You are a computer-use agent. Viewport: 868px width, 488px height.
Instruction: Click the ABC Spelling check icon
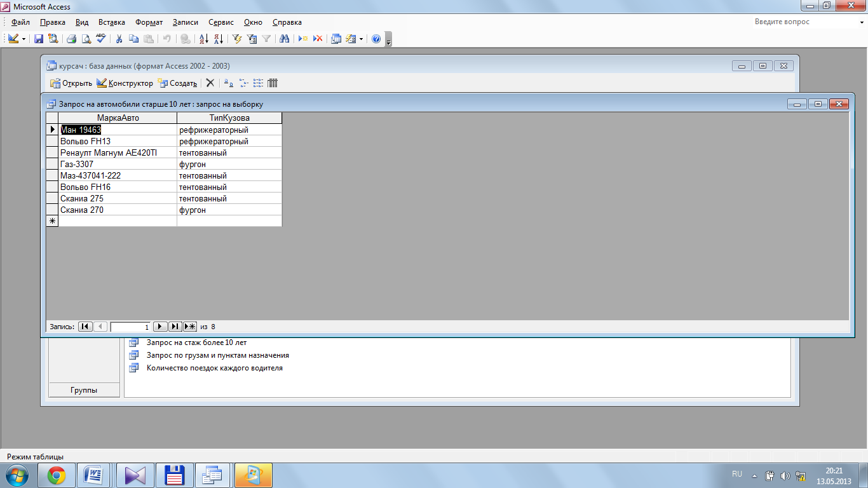click(101, 39)
